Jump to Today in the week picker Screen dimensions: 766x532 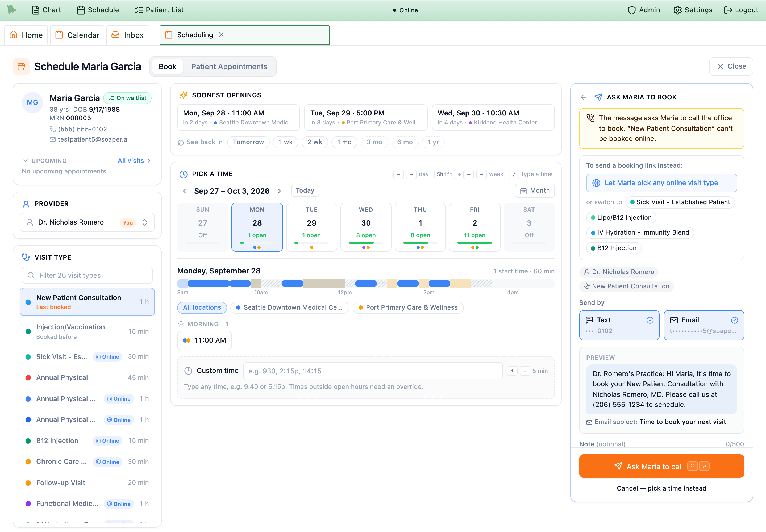(305, 191)
